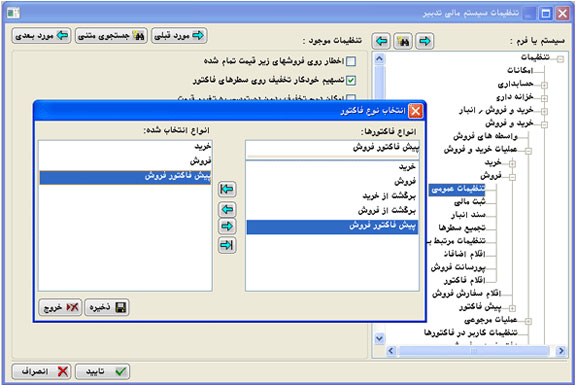The height and width of the screenshot is (388, 579).
Task: Expand the پیش فاکتور tree node
Action: (x=512, y=308)
